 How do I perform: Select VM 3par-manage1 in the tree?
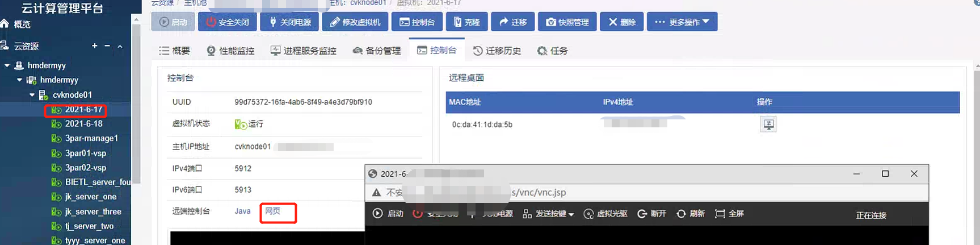click(x=91, y=138)
